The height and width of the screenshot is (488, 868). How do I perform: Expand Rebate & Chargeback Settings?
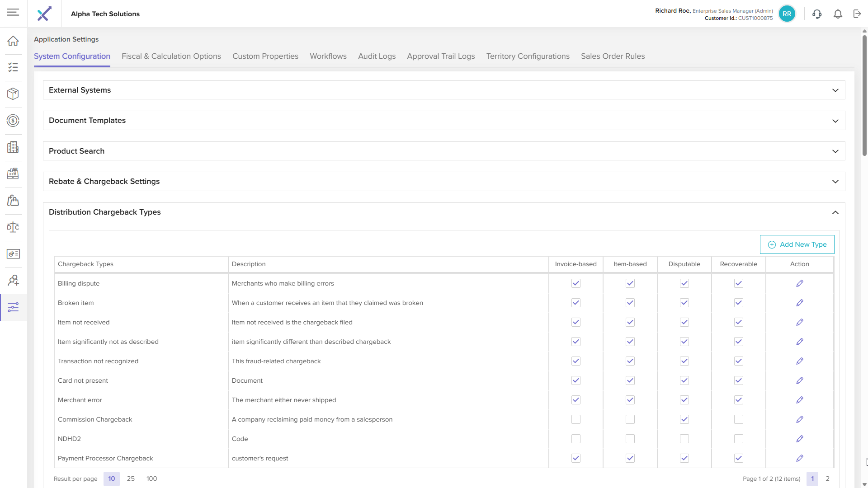(x=835, y=182)
